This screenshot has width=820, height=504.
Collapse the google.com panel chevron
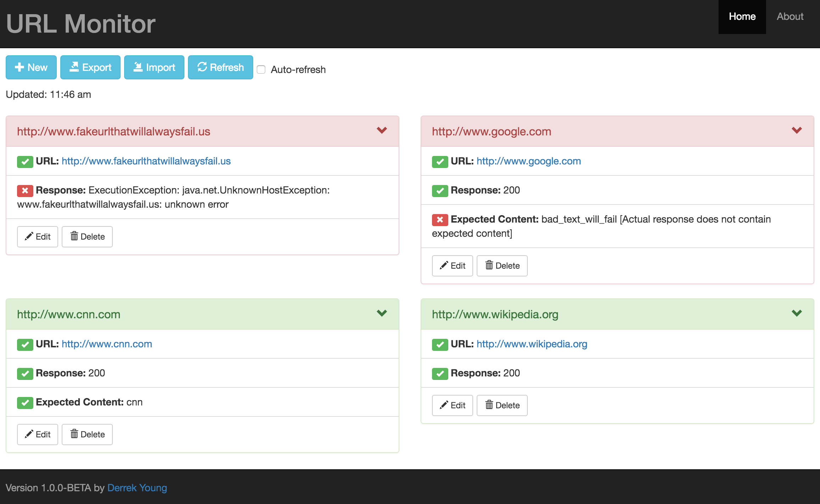pyautogui.click(x=797, y=130)
